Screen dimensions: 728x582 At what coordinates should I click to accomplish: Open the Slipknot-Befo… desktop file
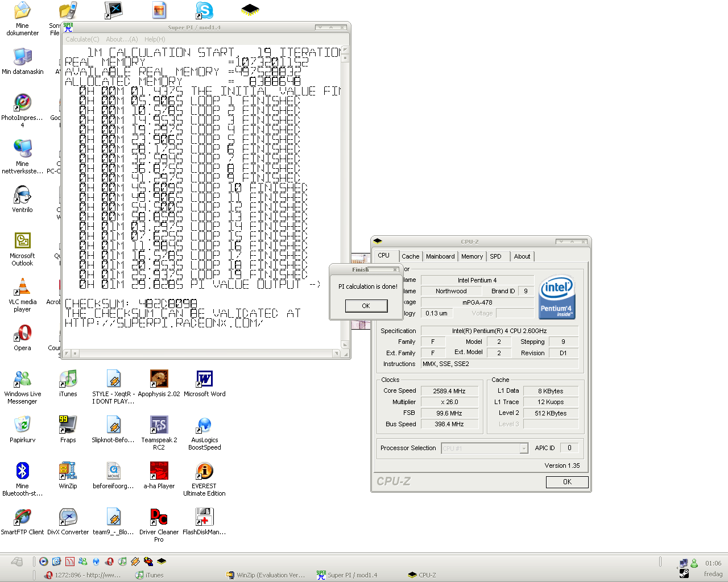point(113,429)
